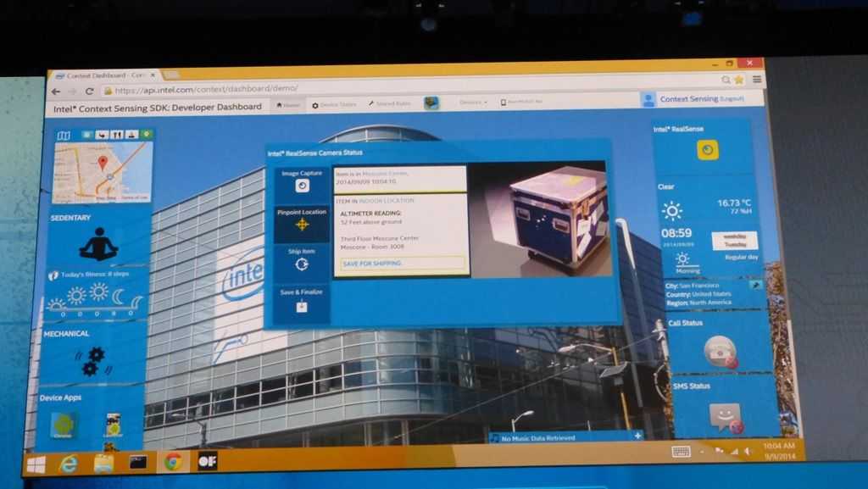Bookmark the page with the star icon

tap(738, 81)
